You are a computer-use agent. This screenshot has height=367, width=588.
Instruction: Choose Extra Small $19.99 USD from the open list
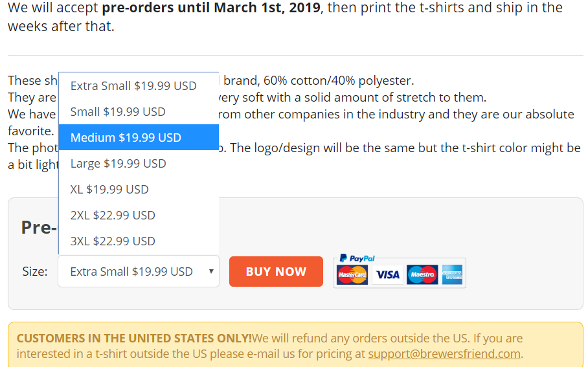coord(133,85)
